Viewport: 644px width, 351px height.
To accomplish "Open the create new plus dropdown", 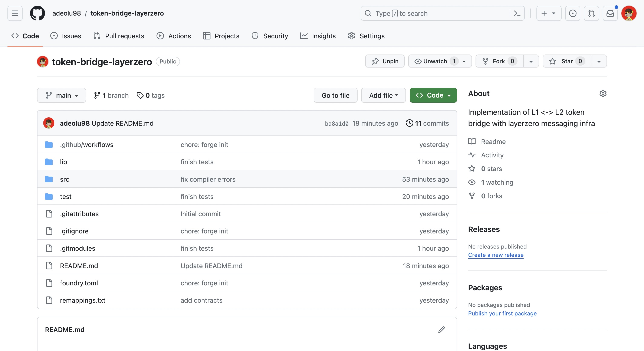I will coord(549,13).
